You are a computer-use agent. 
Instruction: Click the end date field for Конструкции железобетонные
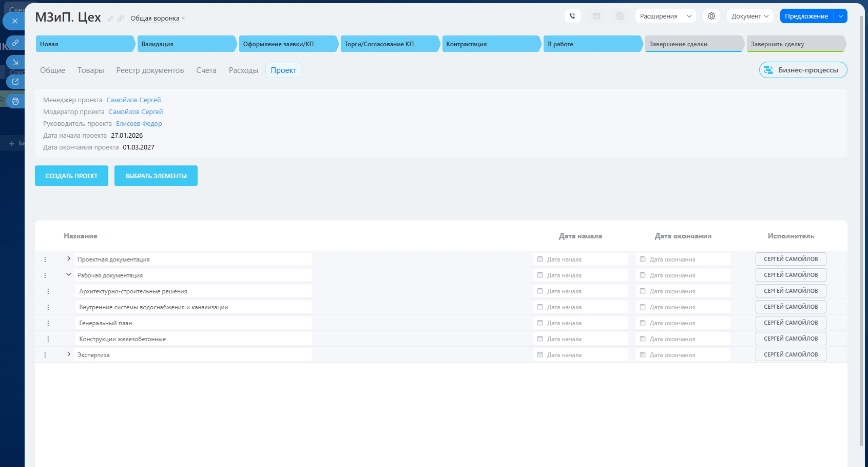683,339
